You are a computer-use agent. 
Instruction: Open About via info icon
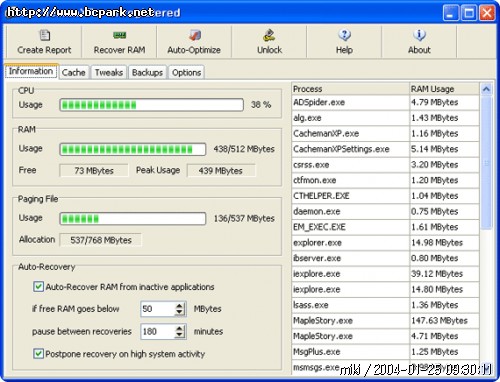point(419,35)
